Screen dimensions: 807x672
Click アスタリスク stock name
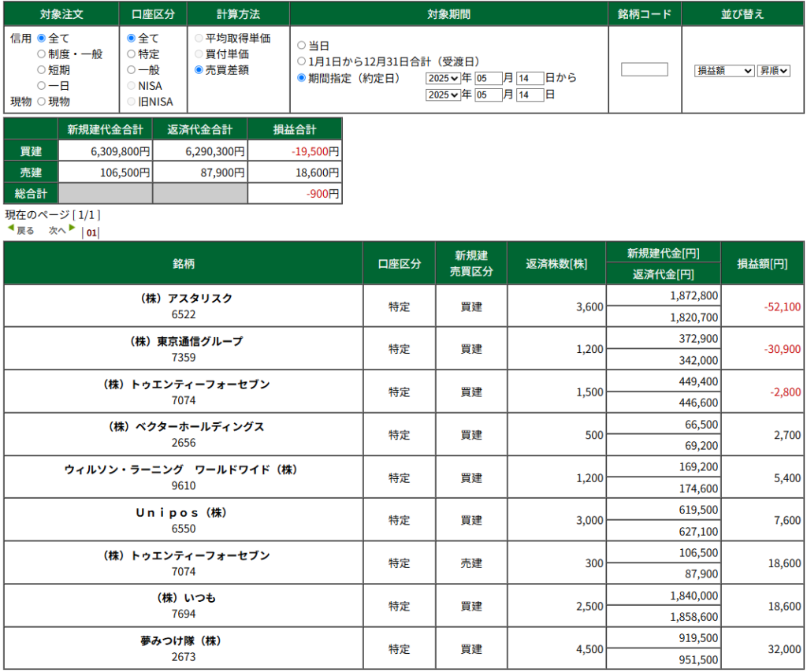(184, 299)
